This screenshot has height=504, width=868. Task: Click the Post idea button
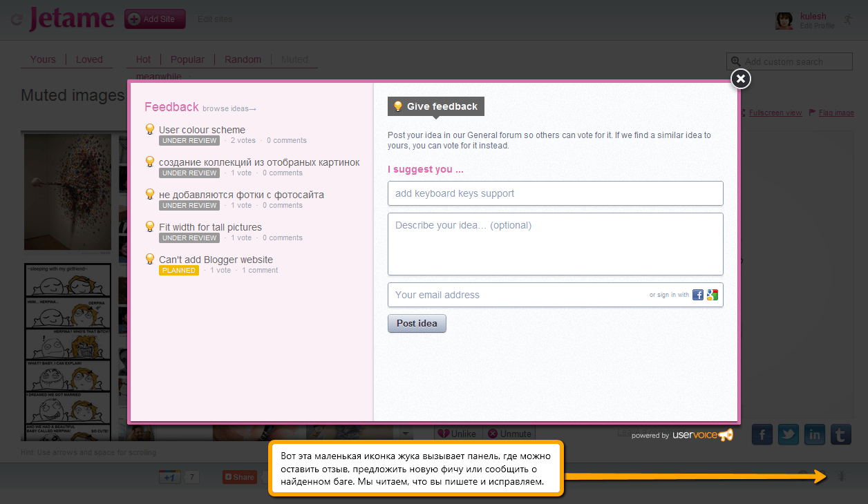(417, 323)
